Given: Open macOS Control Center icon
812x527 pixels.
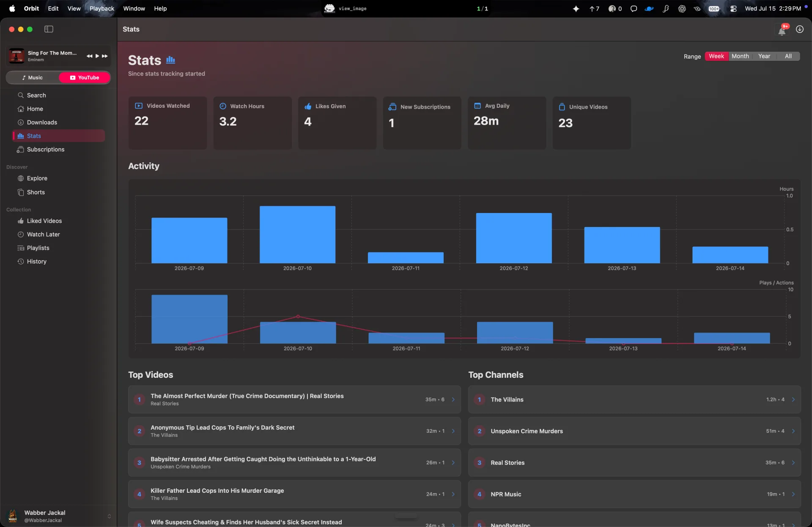Looking at the screenshot, I should (x=733, y=8).
